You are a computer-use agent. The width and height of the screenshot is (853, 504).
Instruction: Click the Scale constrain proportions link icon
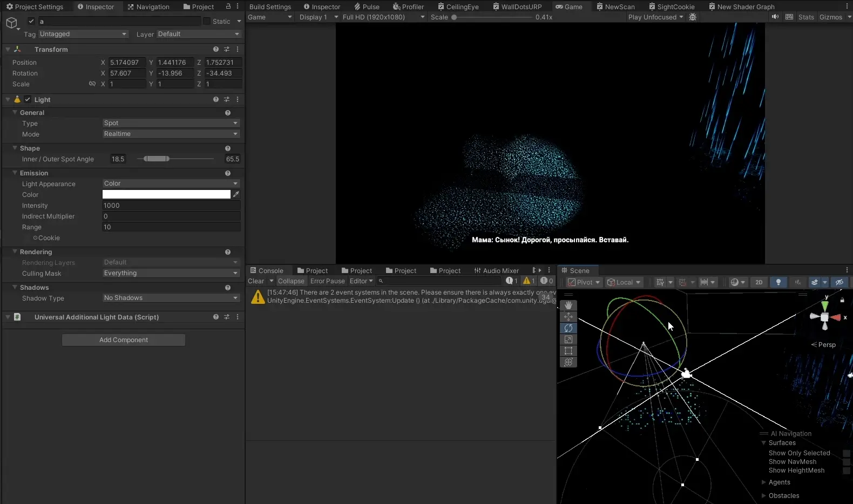coord(92,84)
